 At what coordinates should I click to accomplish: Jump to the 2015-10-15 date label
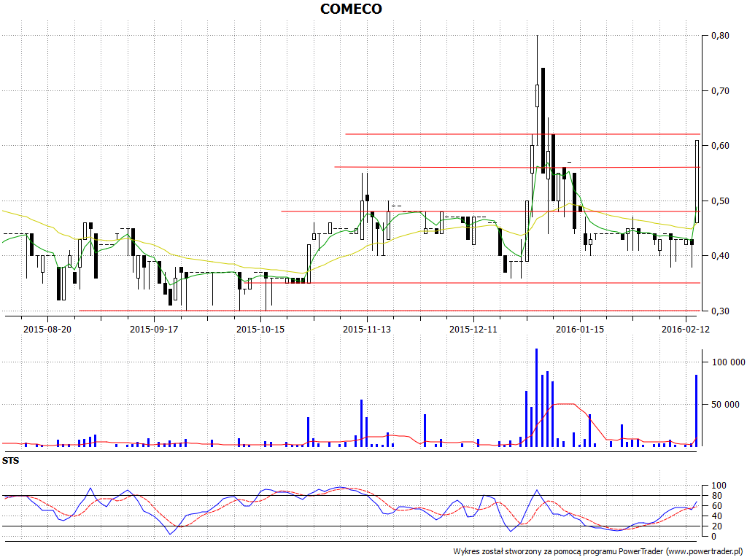click(260, 329)
